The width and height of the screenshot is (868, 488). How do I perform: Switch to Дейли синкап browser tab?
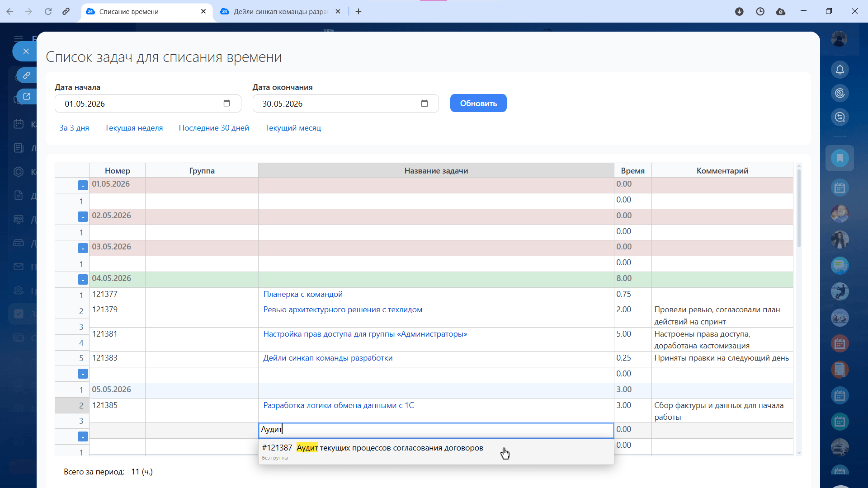pyautogui.click(x=279, y=11)
